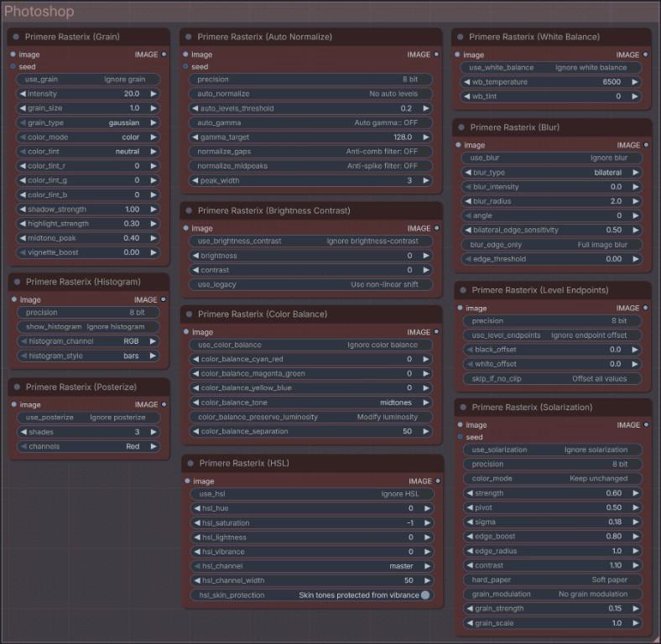Viewport: 661px width, 644px height.
Task: Collapse the Primere Rasterix (Grain) node dot
Action: pos(16,37)
